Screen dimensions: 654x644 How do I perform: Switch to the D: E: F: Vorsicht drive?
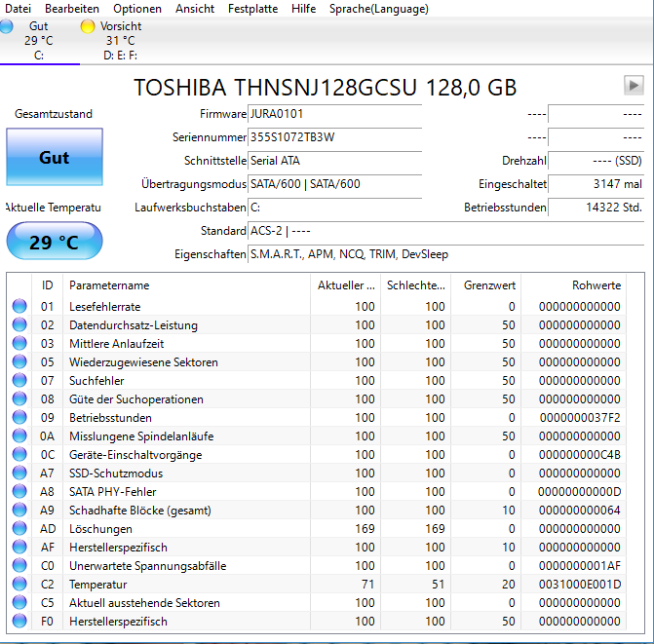[x=120, y=40]
